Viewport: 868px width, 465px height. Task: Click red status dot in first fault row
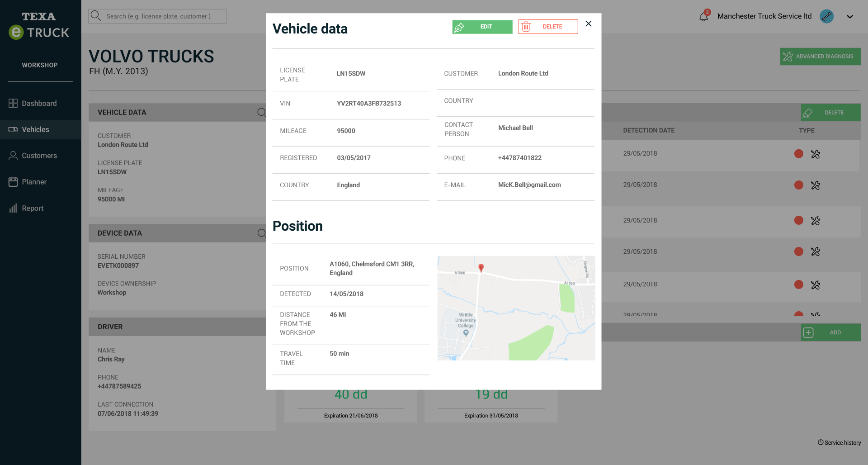(799, 154)
